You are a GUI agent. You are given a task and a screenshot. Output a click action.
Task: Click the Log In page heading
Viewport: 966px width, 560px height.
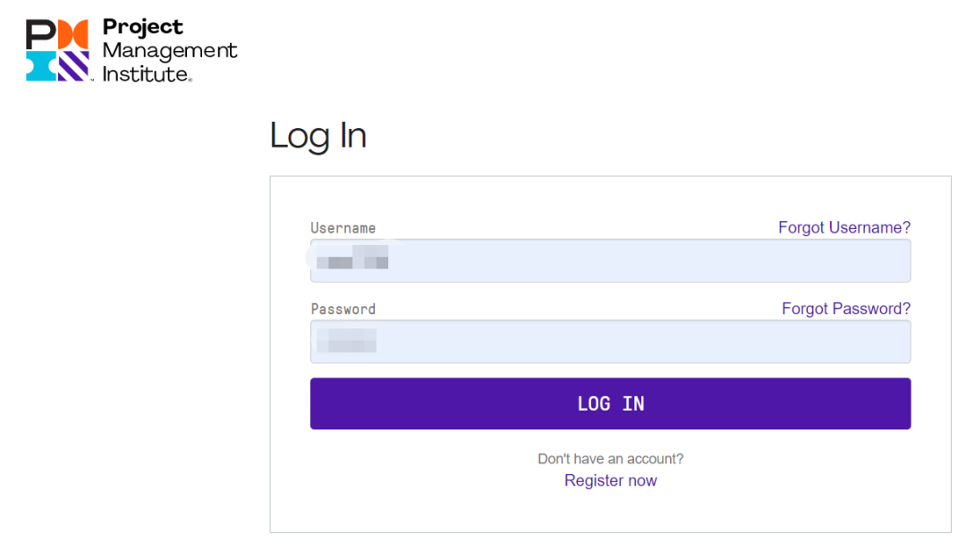(318, 136)
